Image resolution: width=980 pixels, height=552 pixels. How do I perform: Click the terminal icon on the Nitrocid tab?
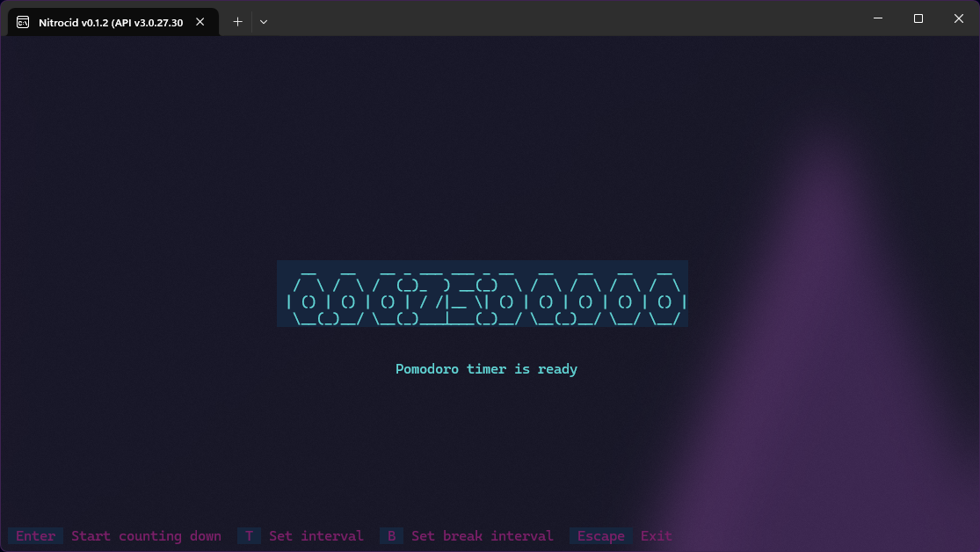click(24, 22)
